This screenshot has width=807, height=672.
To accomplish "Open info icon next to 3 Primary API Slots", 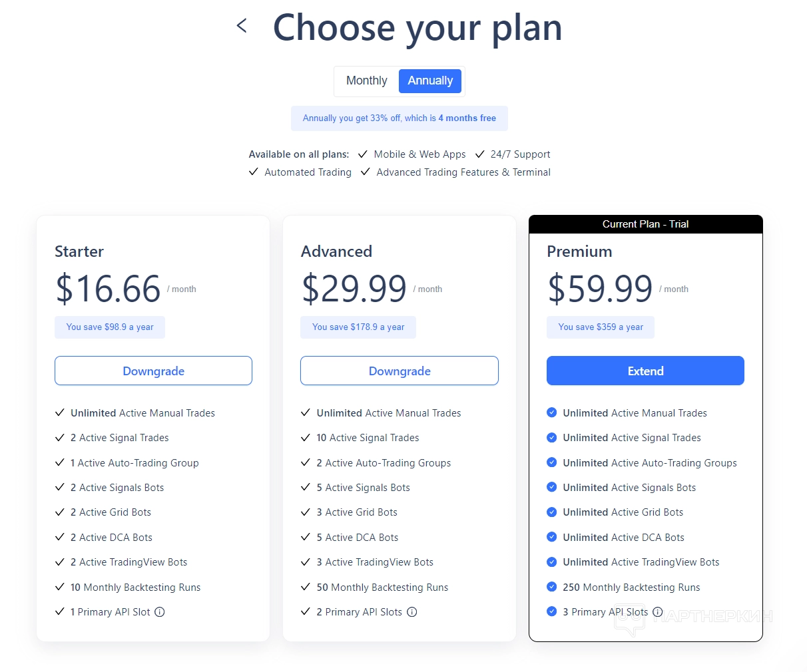I will tap(658, 612).
